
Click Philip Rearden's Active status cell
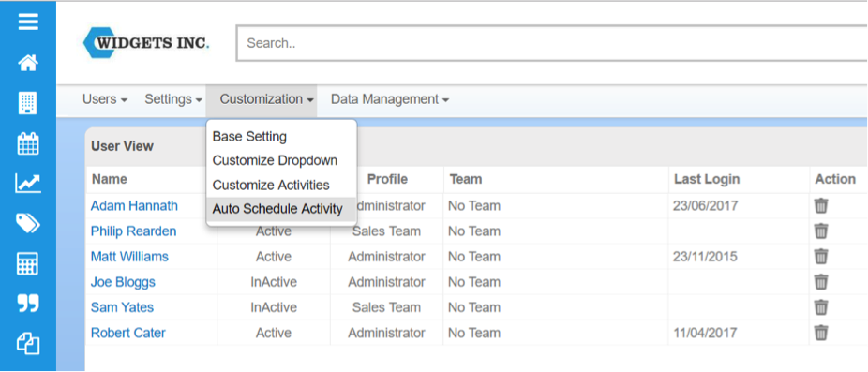[x=274, y=231]
